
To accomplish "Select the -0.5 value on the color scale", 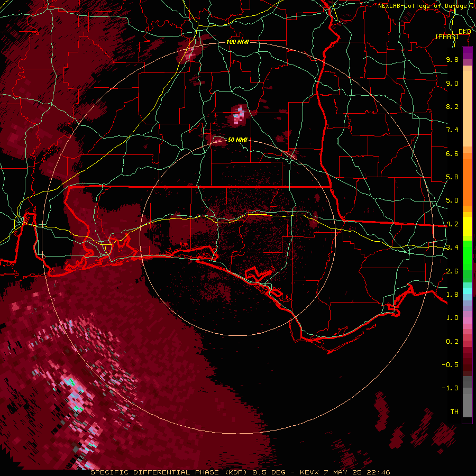I will 450,365.
